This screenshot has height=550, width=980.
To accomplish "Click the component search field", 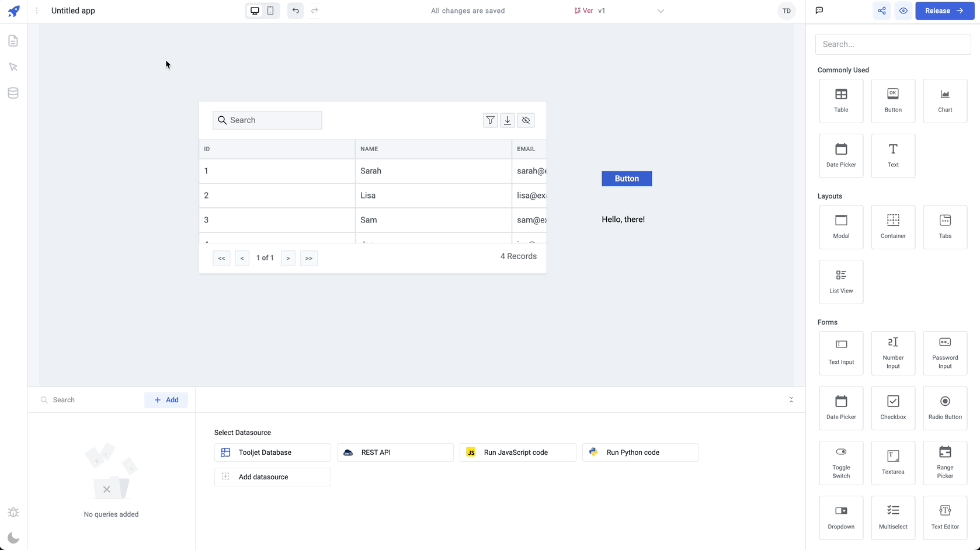I will [892, 44].
